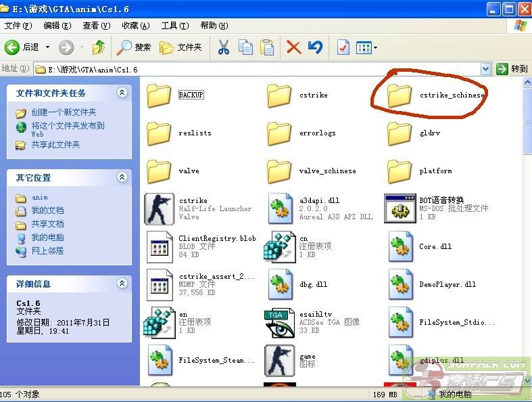This screenshot has width=532, height=402.
Task: Click the address bar path field
Action: pyautogui.click(x=257, y=69)
